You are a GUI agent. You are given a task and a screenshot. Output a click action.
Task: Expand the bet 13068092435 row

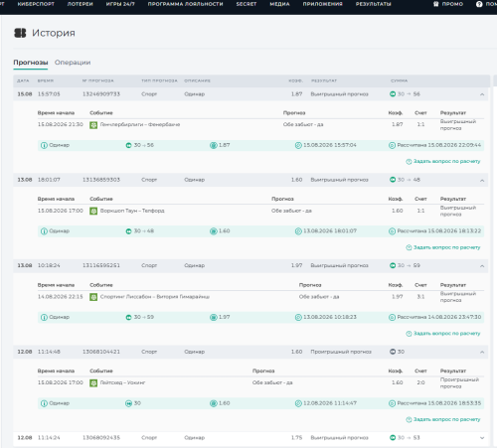482,438
